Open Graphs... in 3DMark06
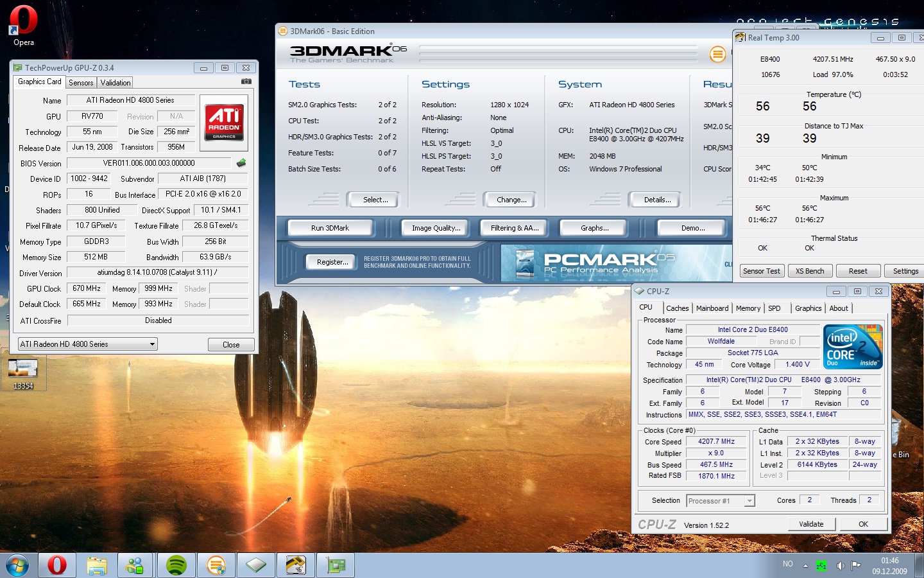 (595, 228)
